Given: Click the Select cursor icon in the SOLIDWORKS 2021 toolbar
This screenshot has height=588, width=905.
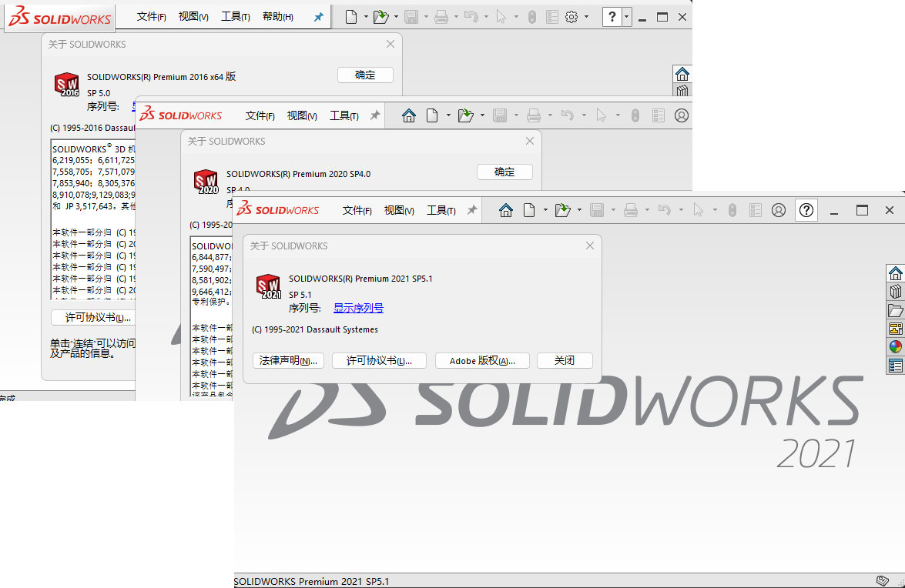Looking at the screenshot, I should (699, 210).
